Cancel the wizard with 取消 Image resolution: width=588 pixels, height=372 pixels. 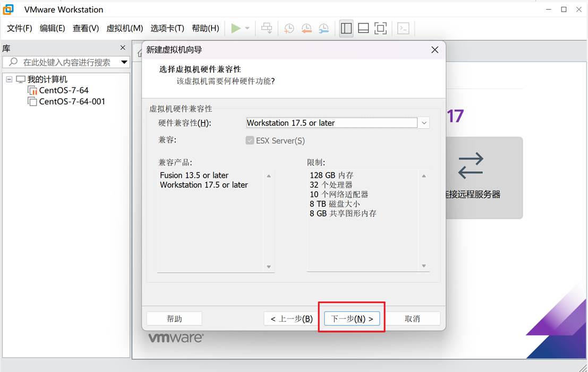click(x=413, y=319)
